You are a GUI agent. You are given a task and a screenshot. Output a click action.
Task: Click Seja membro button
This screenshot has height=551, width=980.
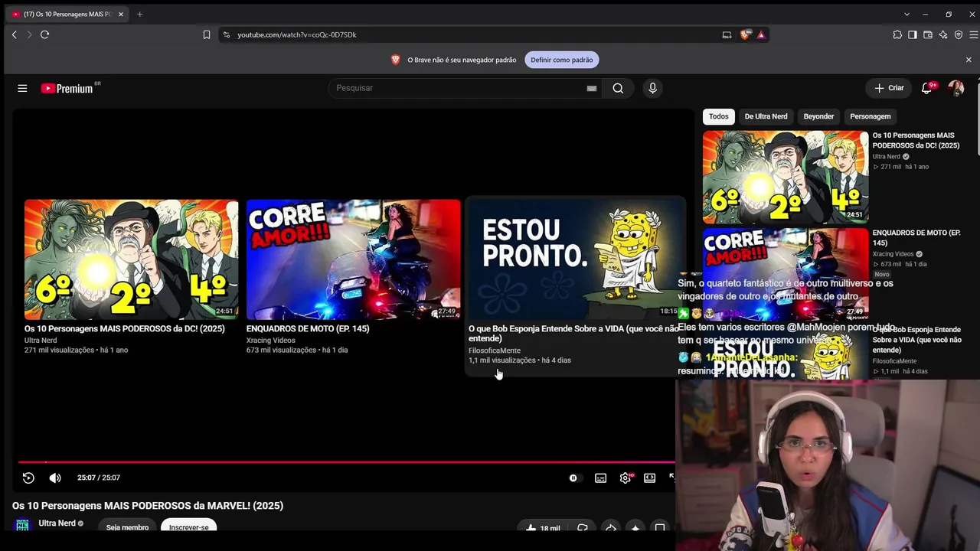pyautogui.click(x=127, y=527)
